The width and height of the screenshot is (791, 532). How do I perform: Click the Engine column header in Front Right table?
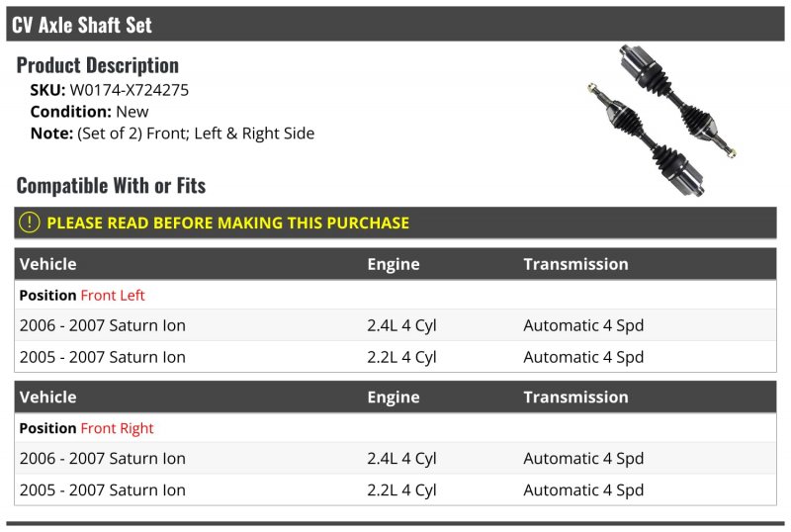tap(394, 397)
